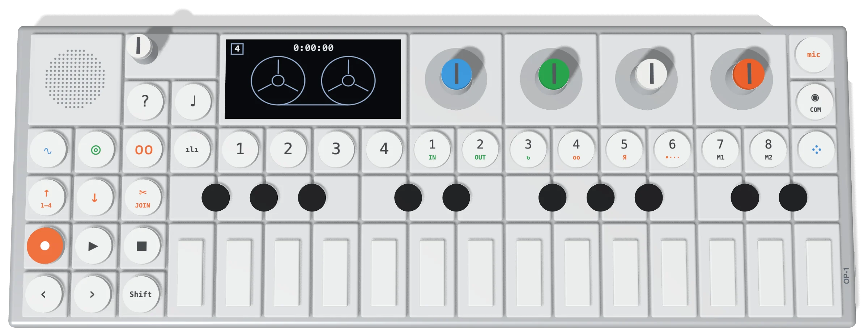Tap the metronome note button
The width and height of the screenshot is (868, 336).
pyautogui.click(x=193, y=102)
